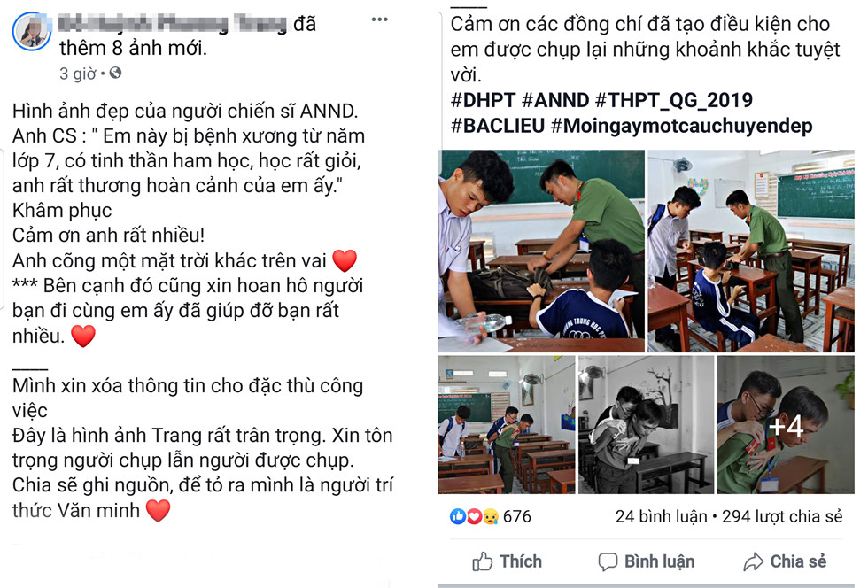The width and height of the screenshot is (868, 588).
Task: Open the #Moingaymotcauchuyendep hashtag
Action: tap(682, 127)
